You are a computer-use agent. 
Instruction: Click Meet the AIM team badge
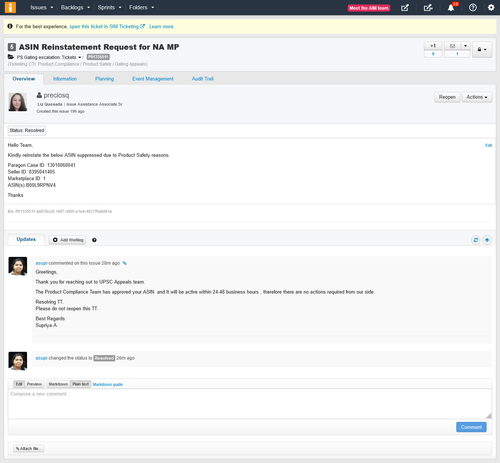[369, 8]
